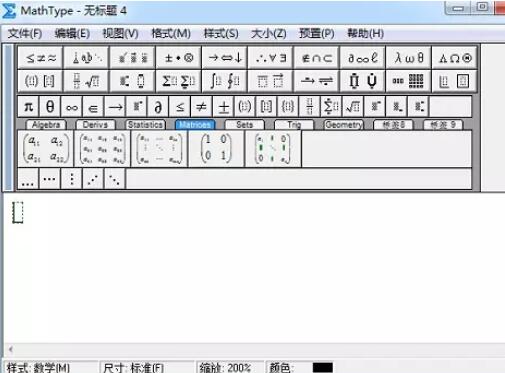Open the operator symbols palette (±•⊗)

pos(178,58)
